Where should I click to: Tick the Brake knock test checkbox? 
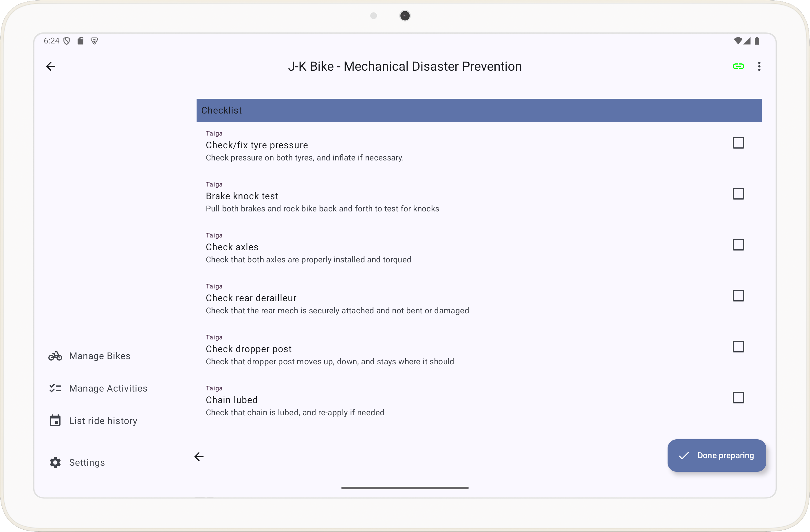(x=738, y=194)
